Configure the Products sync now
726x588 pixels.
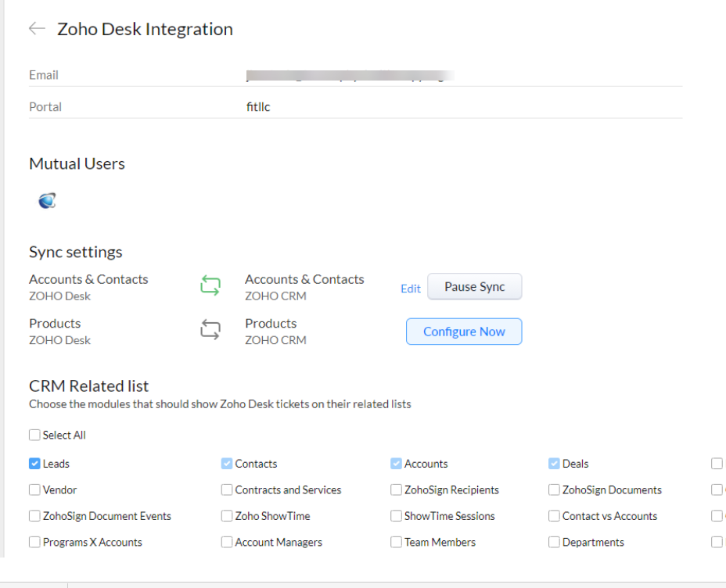(x=464, y=332)
